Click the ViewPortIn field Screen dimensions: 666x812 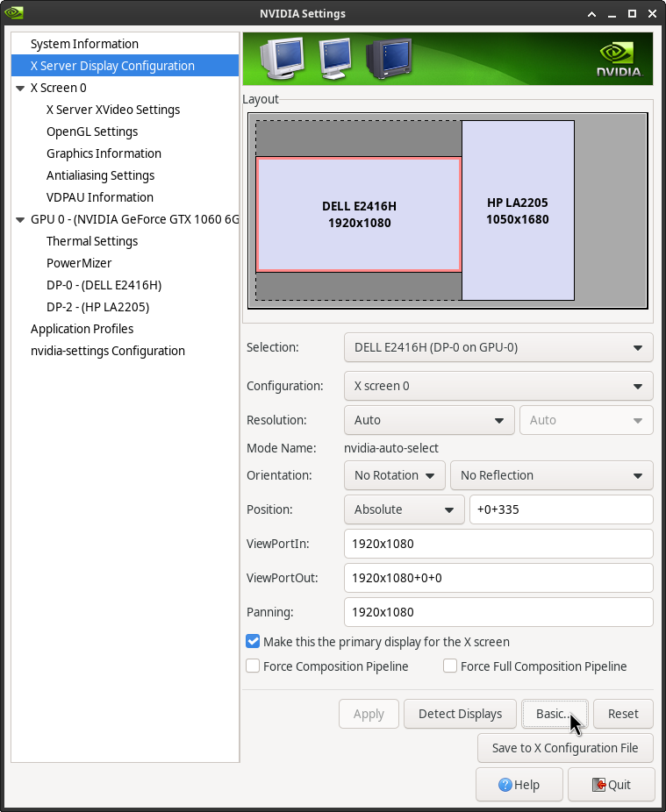[498, 544]
